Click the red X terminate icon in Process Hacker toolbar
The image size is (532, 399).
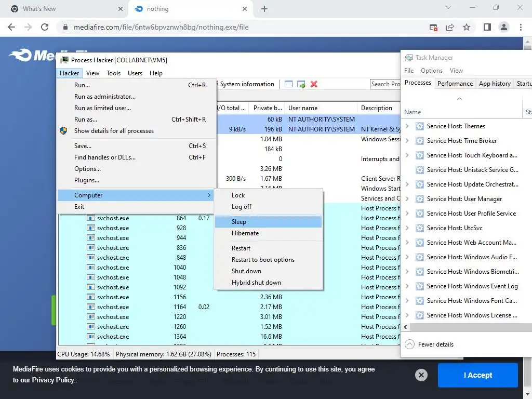(314, 84)
